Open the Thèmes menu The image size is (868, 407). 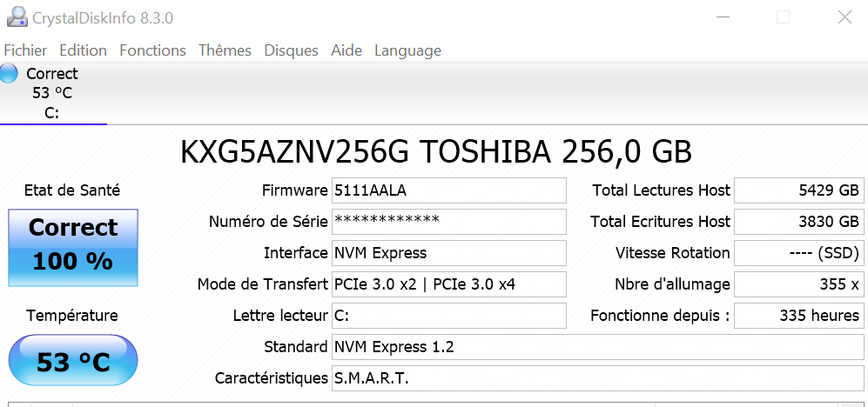(225, 50)
